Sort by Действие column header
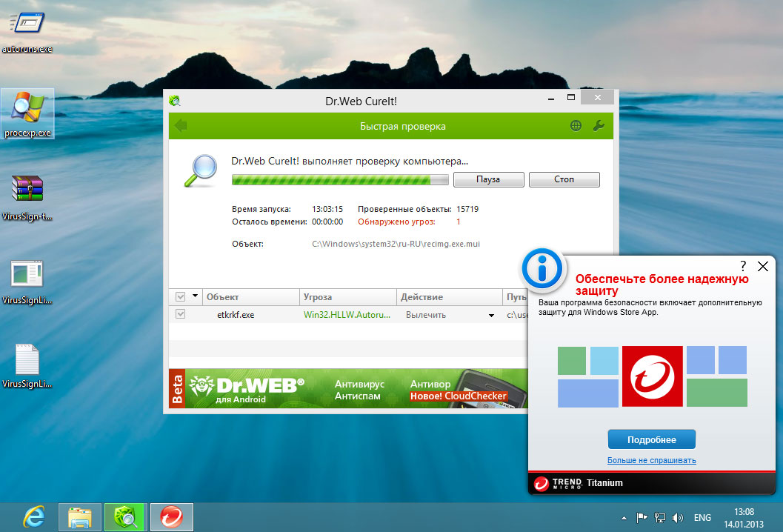 tap(450, 296)
